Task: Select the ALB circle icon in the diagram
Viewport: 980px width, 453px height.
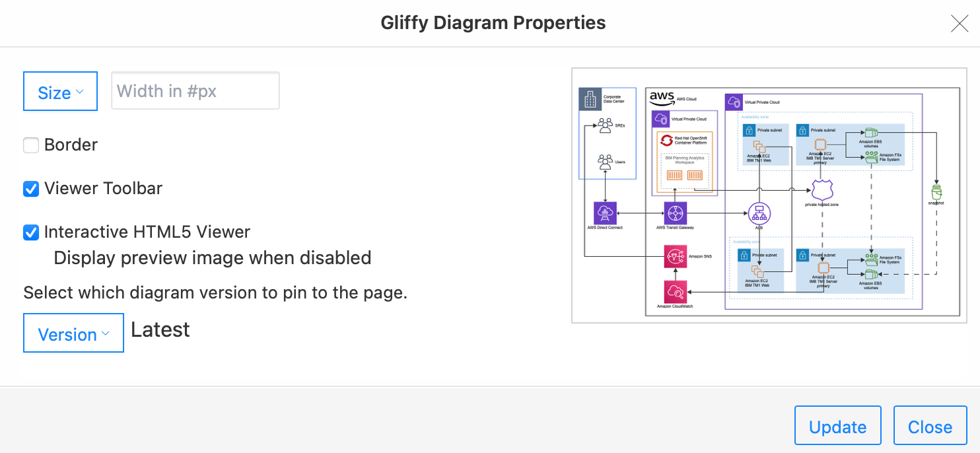Action: pos(759,215)
